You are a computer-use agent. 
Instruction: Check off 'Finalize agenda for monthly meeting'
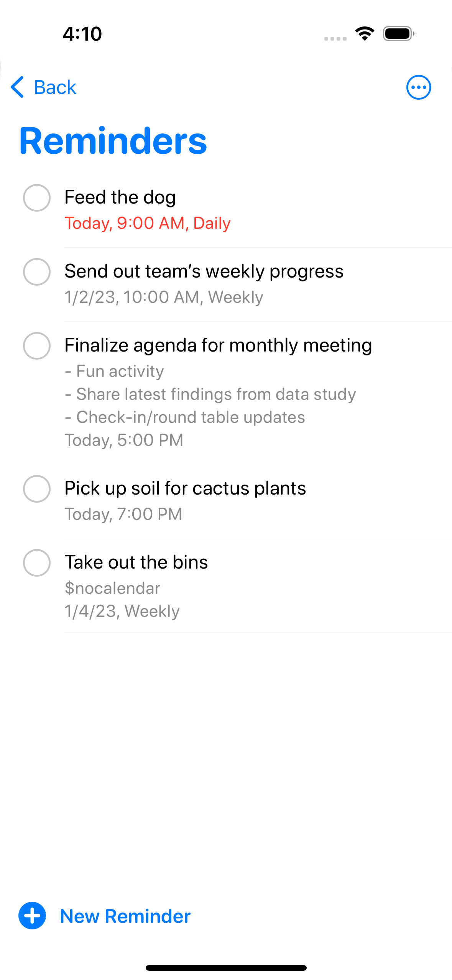coord(37,346)
